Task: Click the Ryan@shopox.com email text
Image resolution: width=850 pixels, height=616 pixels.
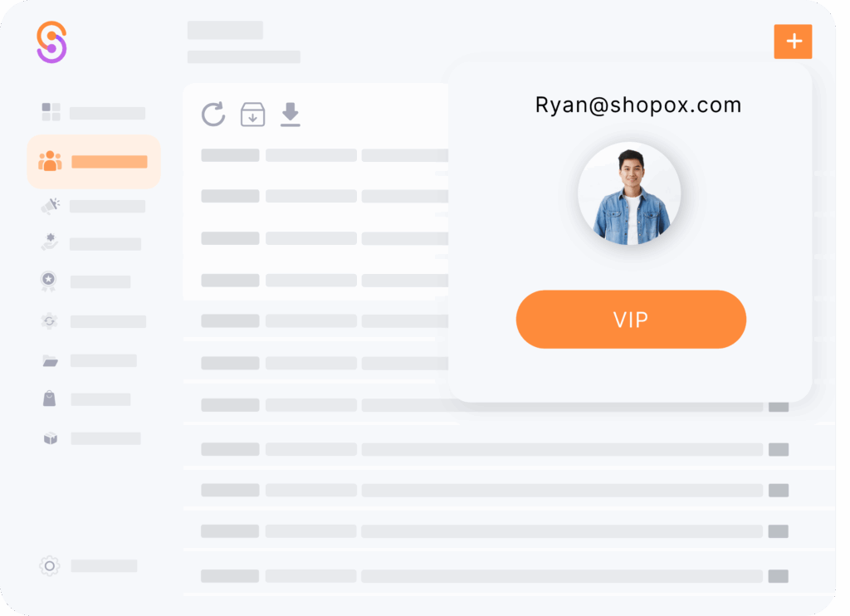Action: pos(638,105)
